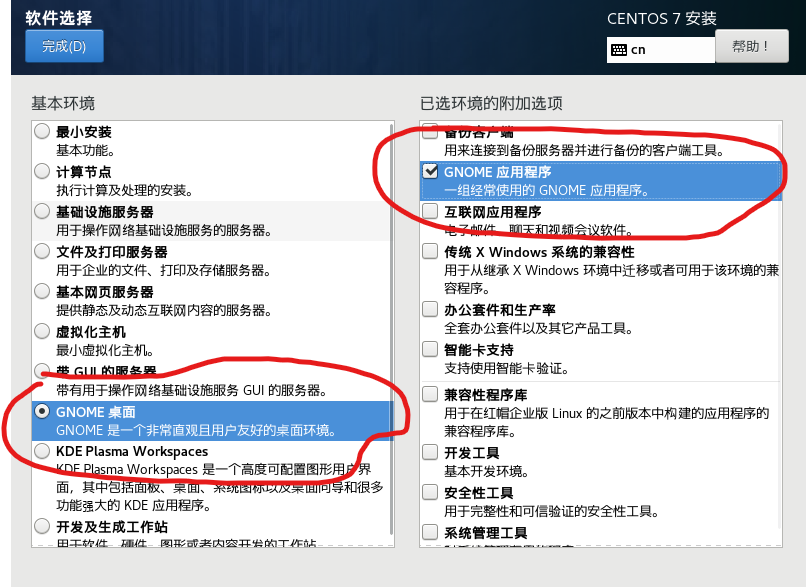Click the cn keyboard layout field
The width and height of the screenshot is (806, 587).
click(661, 50)
